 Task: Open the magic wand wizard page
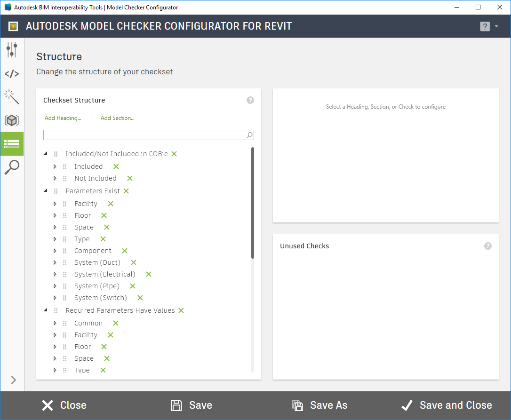click(x=12, y=97)
